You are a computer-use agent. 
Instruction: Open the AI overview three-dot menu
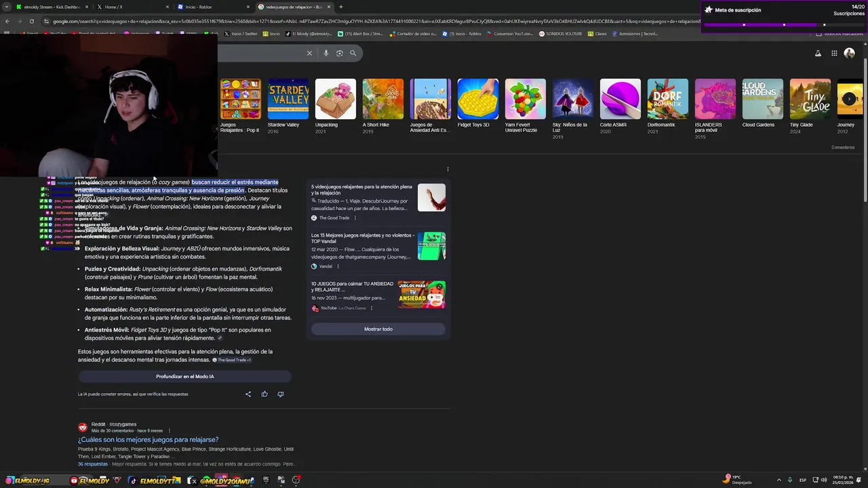point(448,169)
